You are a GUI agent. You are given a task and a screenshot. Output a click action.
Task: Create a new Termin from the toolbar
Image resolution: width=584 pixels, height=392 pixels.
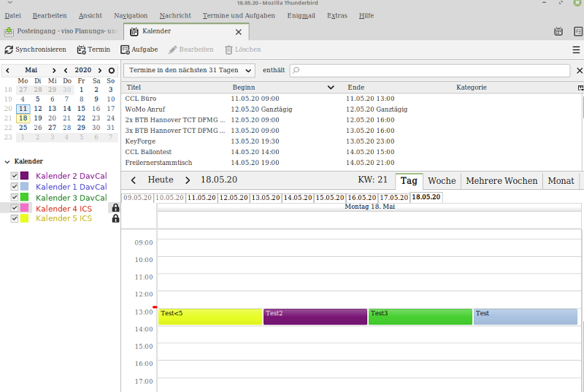point(94,50)
